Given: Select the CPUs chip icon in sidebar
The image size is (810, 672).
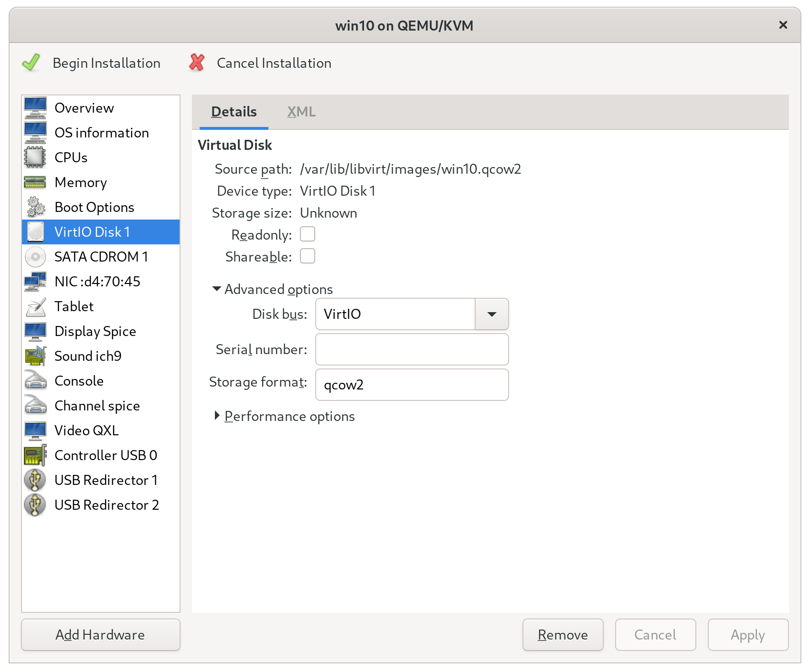Looking at the screenshot, I should click(x=35, y=157).
